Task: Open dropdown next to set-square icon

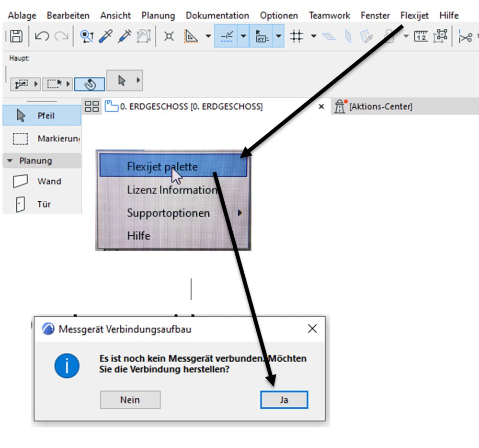Action: coord(208,36)
